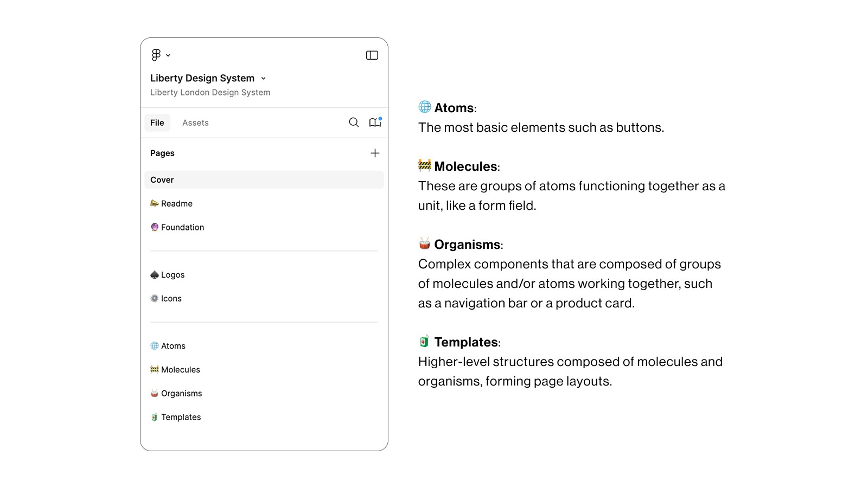Click the barrier emoji beside Molecules page
Screen dimensions: 868x488
[155, 370]
